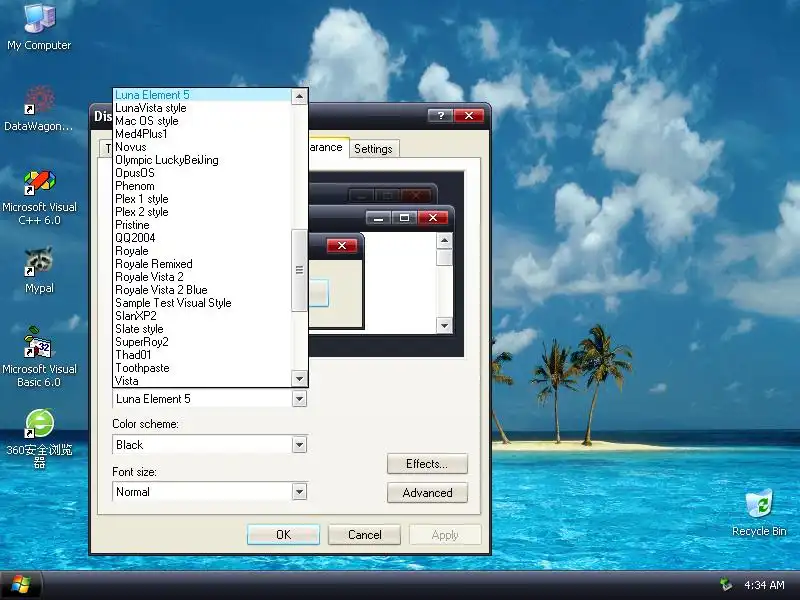Screen dimensions: 800x600
Task: Select SuperRoy2 visual style
Action: (202, 342)
